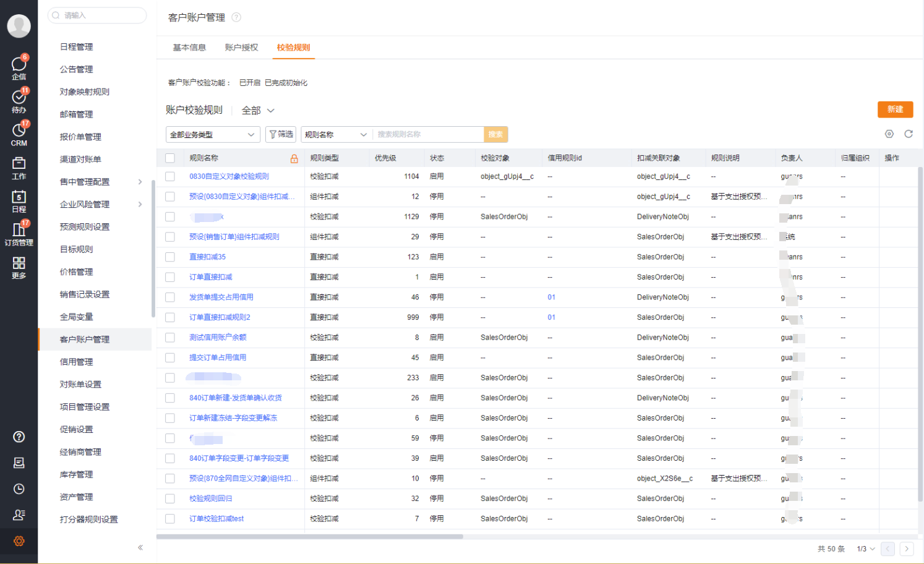Expand the 规则名称 search field dropdown
The height and width of the screenshot is (564, 924).
click(336, 135)
